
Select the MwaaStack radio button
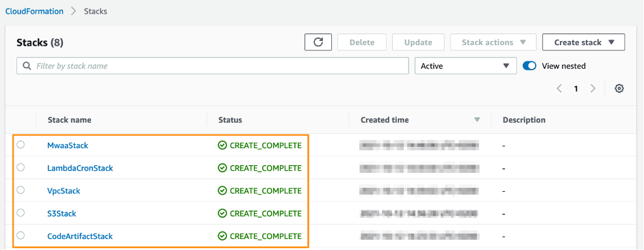[x=21, y=145]
